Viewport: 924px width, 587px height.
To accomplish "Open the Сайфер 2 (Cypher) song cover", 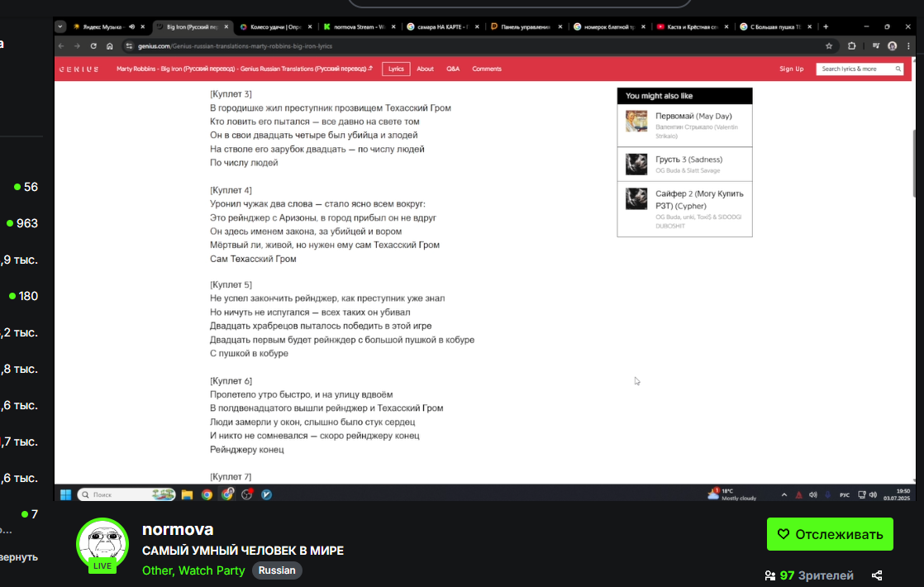I will pyautogui.click(x=636, y=199).
